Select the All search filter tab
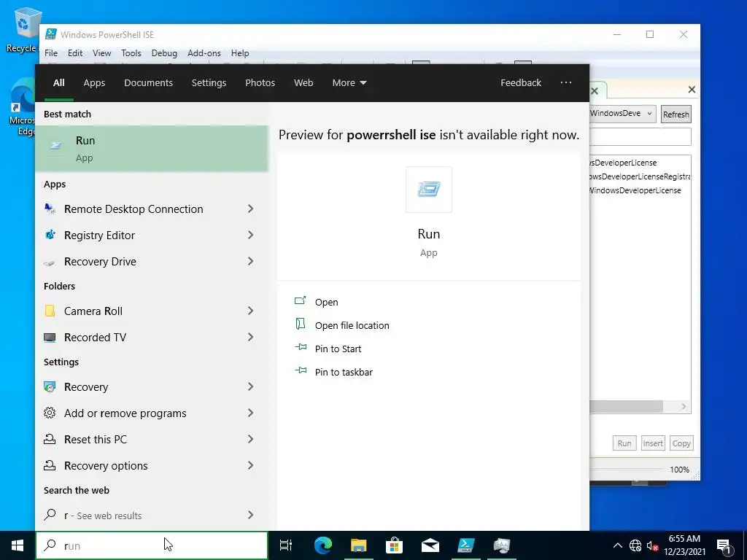747x560 pixels. tap(59, 83)
